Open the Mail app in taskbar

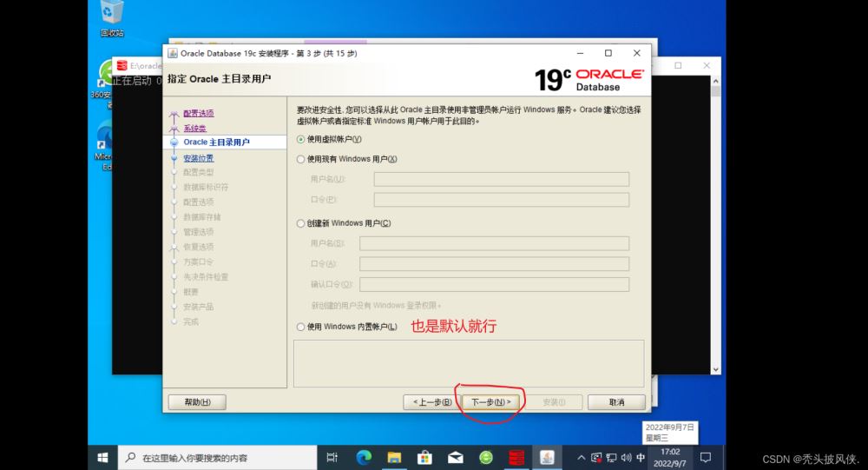456,457
